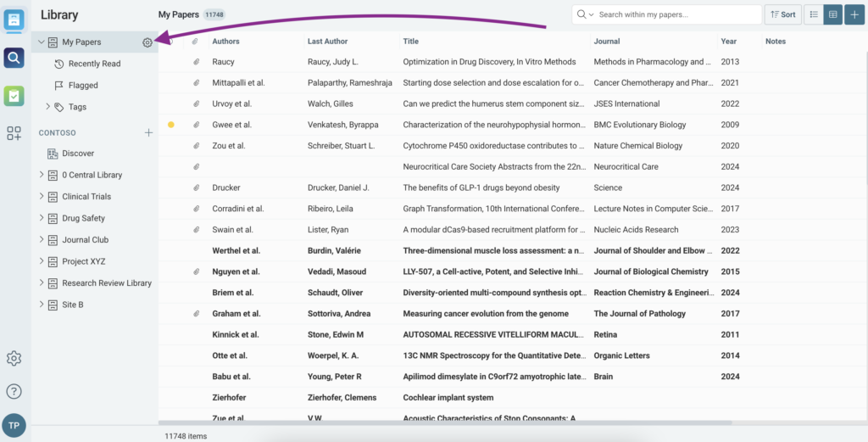Click the search within my papers field

click(676, 14)
